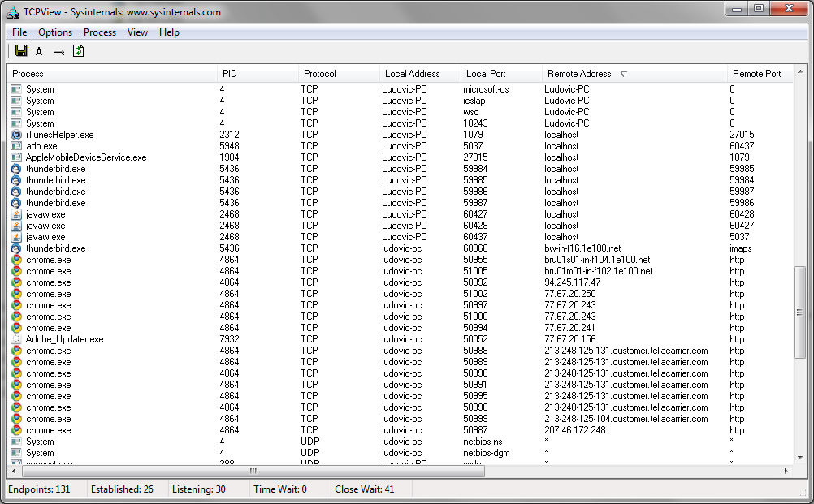
Task: Click chrome.exe icon with local port 50992
Action: pos(16,282)
